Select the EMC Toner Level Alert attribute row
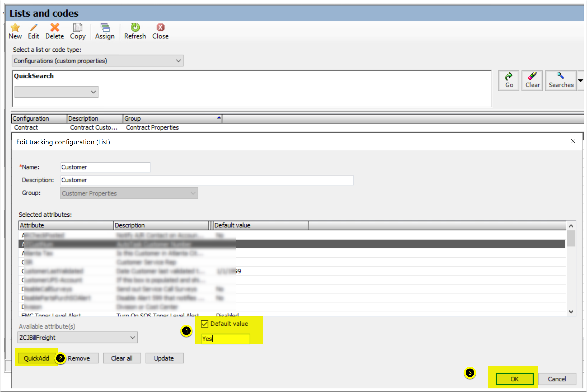This screenshot has height=392, width=587. pos(292,314)
